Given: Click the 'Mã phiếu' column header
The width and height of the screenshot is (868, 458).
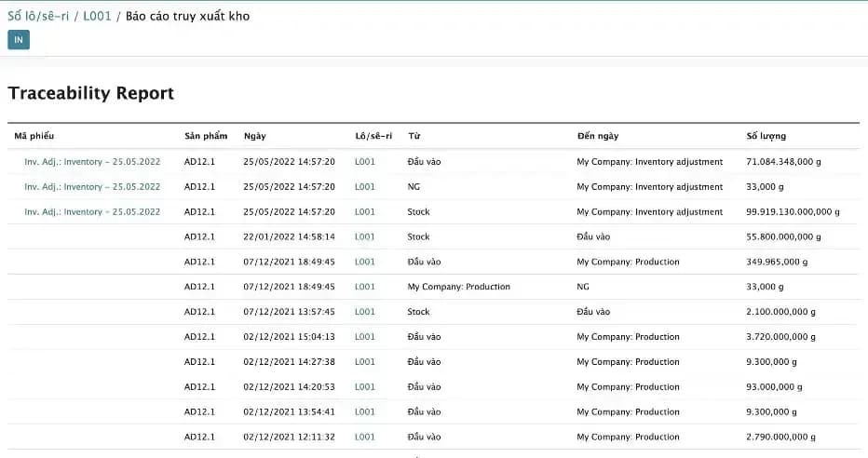Looking at the screenshot, I should (34, 136).
